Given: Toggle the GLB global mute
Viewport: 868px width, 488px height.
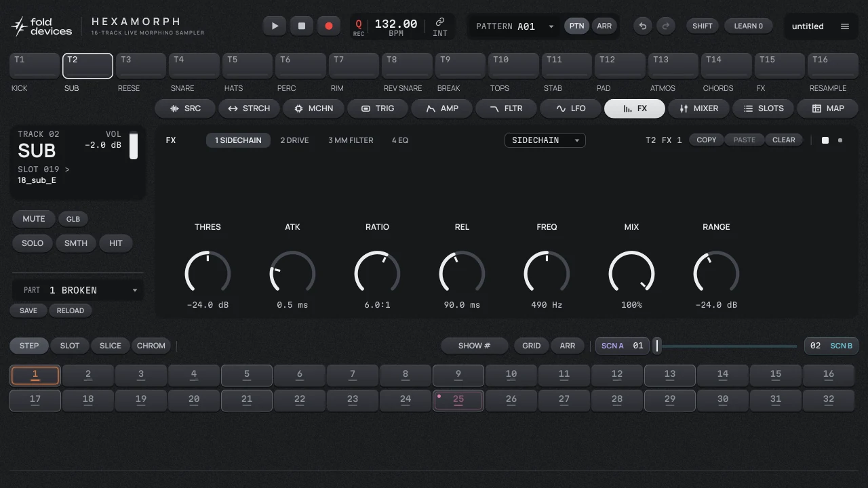Looking at the screenshot, I should tap(73, 219).
